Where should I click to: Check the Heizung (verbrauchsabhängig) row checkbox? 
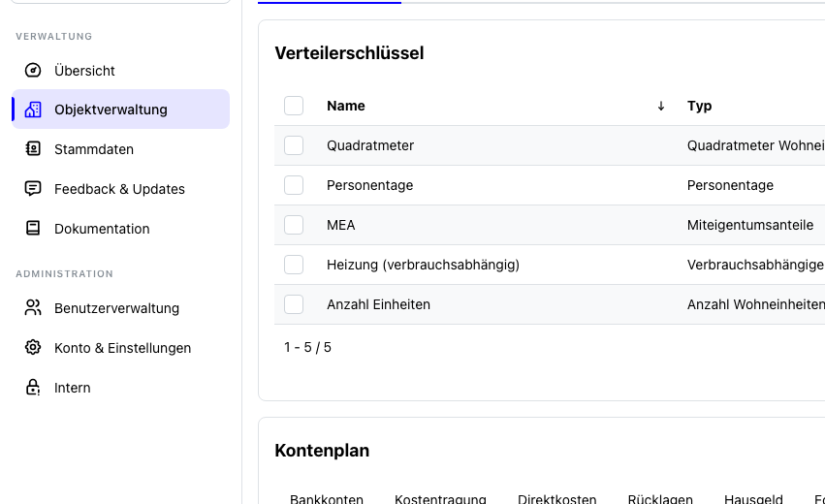[294, 265]
